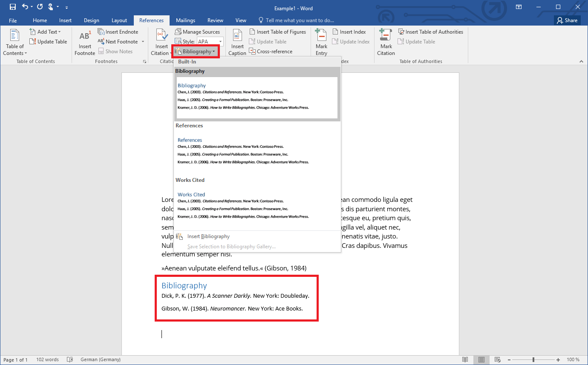Select the built-in References gallery preview
The image size is (588, 365).
click(257, 151)
